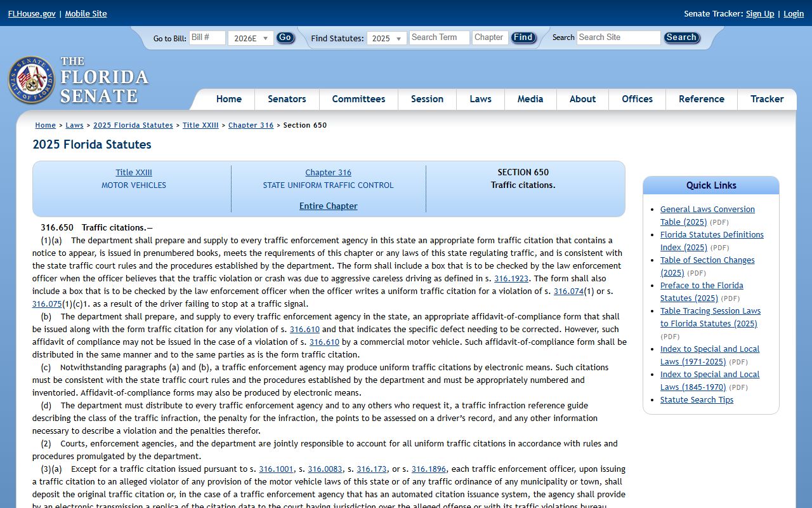Click the Title XXIII breadcrumb link
812x508 pixels.
[x=200, y=125]
